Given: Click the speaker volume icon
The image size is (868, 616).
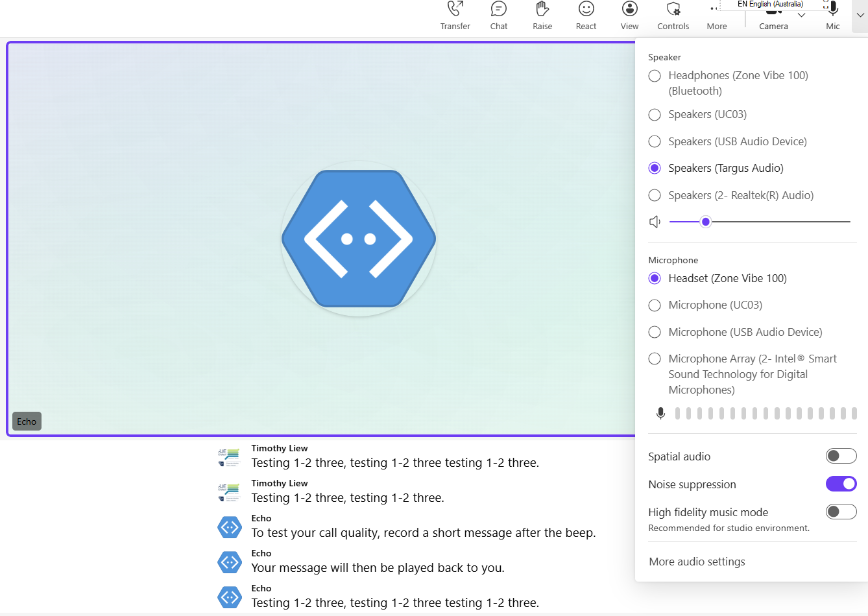Looking at the screenshot, I should click(655, 222).
